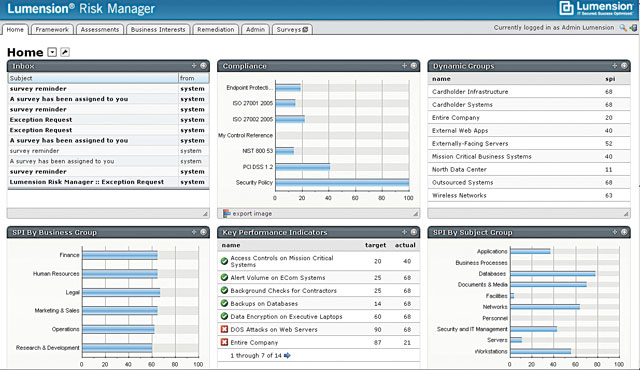Click the next-page arrow in Key Performance Indicators
Screen dimensions: 640x370
287,355
